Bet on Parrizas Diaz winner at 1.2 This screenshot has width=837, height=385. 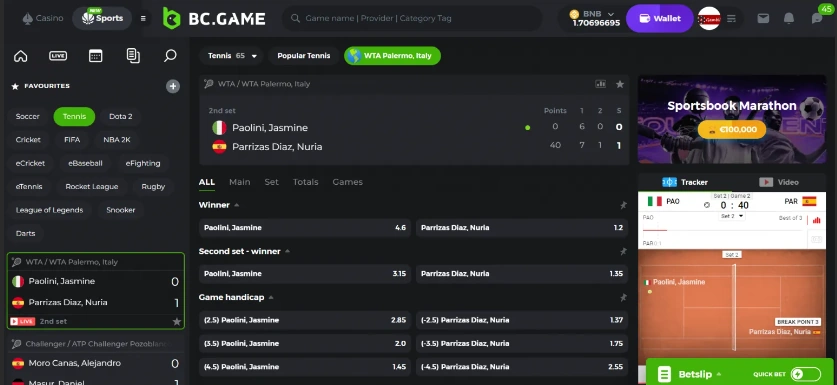(x=522, y=228)
